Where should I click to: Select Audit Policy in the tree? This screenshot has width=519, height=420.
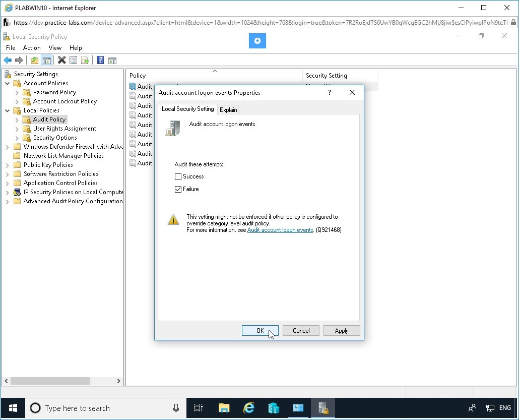tap(49, 119)
